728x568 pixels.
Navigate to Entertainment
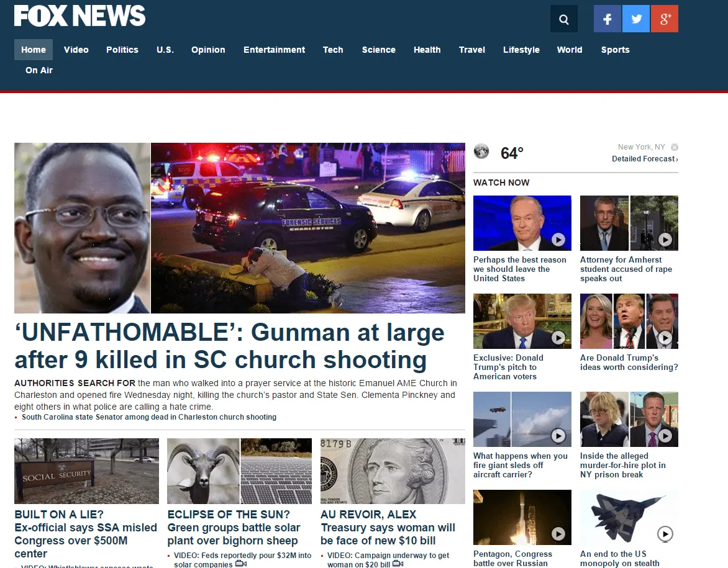274,50
